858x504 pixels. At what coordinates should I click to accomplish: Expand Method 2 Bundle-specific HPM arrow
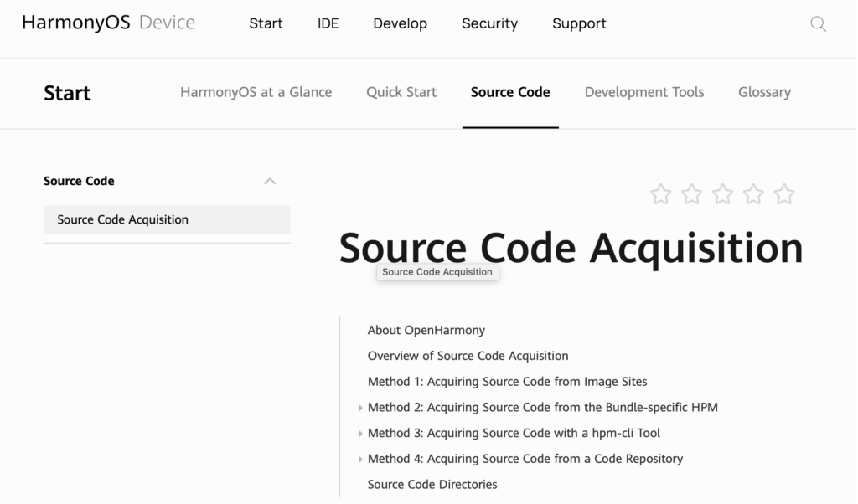pos(360,408)
